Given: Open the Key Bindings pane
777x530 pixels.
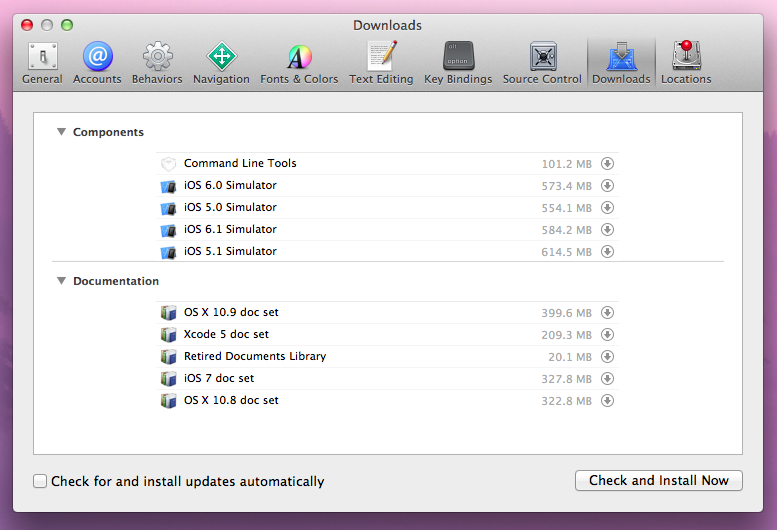Looking at the screenshot, I should (x=458, y=62).
